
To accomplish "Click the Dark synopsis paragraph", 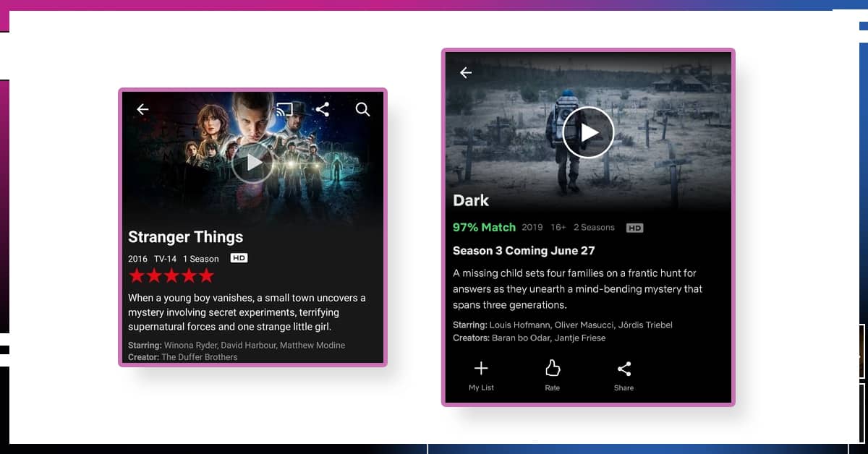I will (x=578, y=289).
